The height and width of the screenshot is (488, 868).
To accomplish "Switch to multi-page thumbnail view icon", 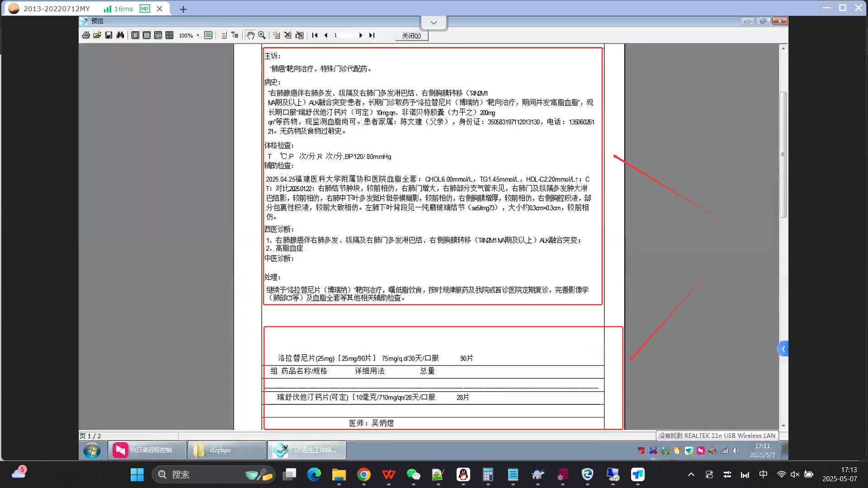I will coord(169,35).
